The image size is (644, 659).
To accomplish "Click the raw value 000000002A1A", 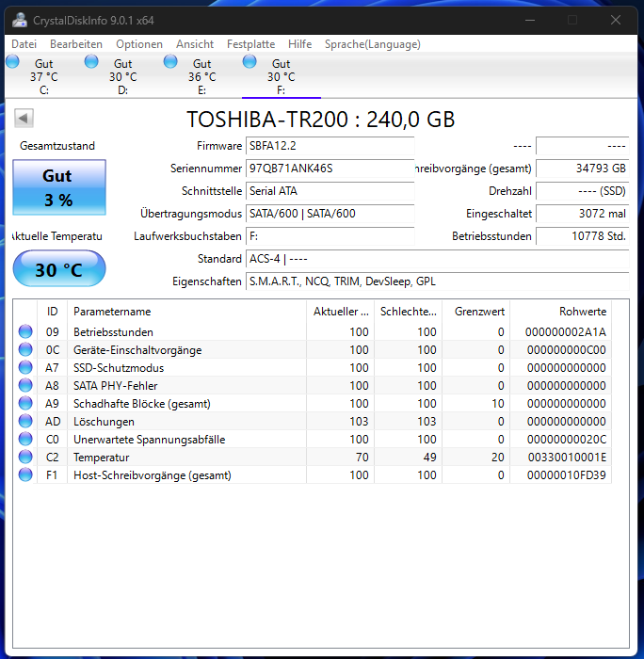I will (566, 332).
